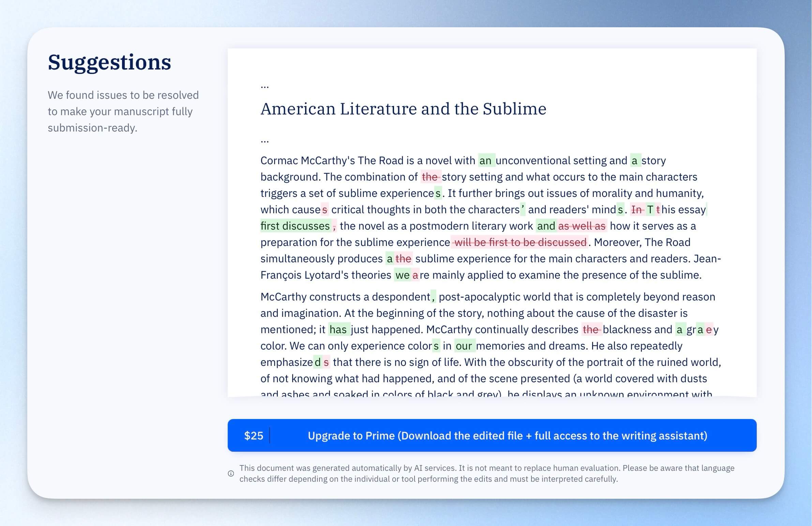This screenshot has height=526, width=812.
Task: Click the deleted phrase 'will be first to be discussed'
Action: point(520,242)
